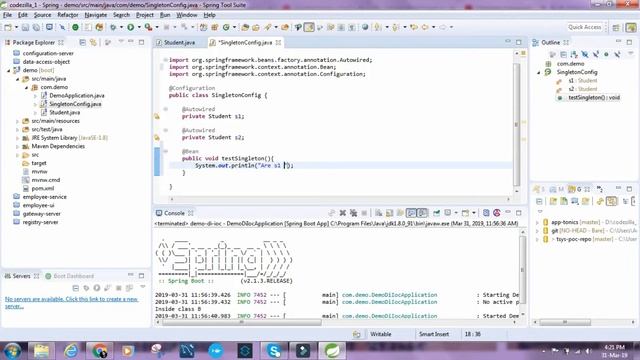Viewport: 640px width, 360px height.
Task: Open the green Boot Dashboard toolbar icon
Action: 76,27
